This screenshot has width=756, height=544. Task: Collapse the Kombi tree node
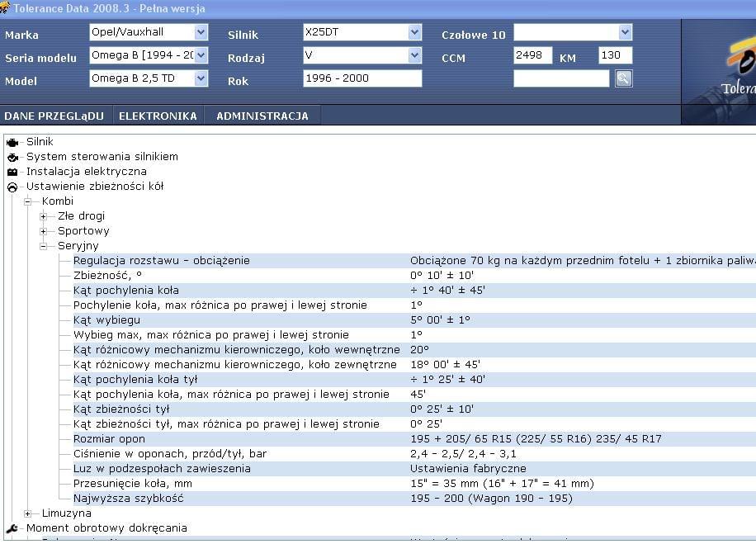[27, 201]
